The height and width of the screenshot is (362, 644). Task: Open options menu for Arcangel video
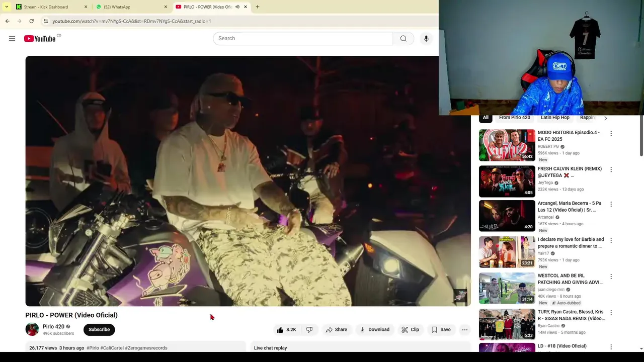[x=611, y=204]
